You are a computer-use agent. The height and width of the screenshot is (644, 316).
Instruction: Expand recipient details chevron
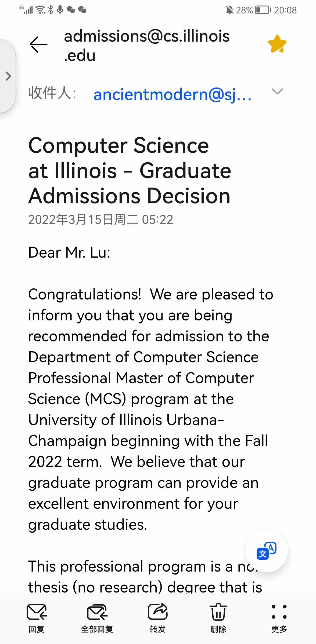(277, 91)
